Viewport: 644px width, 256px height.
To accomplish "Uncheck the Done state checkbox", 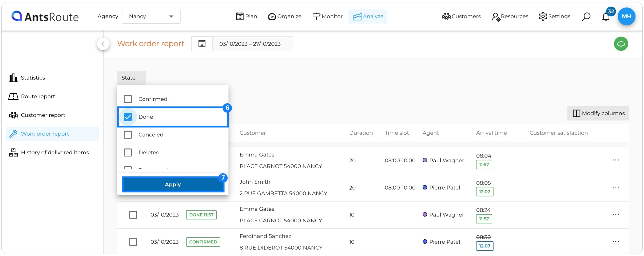I will tap(128, 117).
